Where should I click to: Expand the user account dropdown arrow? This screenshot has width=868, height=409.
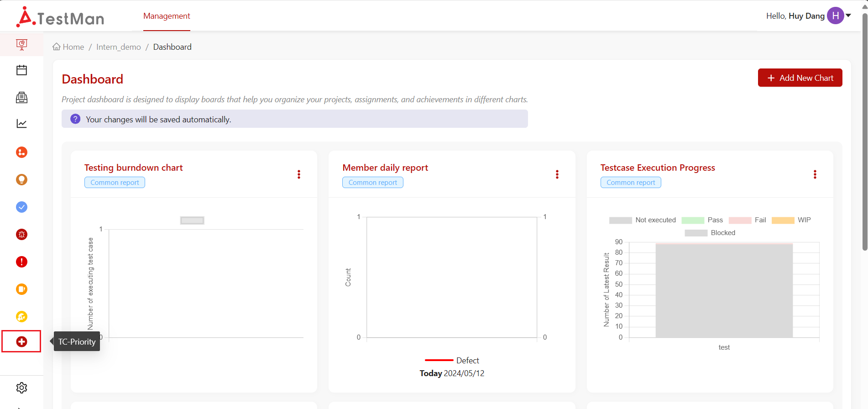tap(848, 16)
